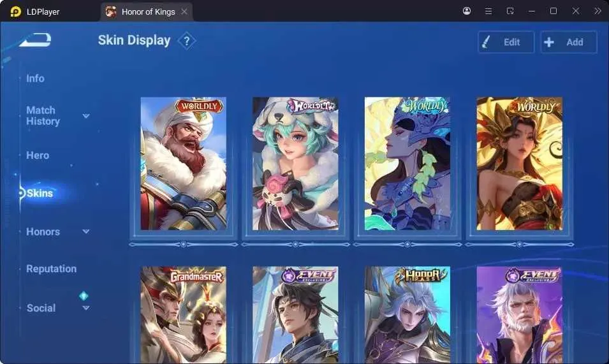The image size is (609, 364).
Task: Open the Honors sidebar item
Action: (43, 231)
